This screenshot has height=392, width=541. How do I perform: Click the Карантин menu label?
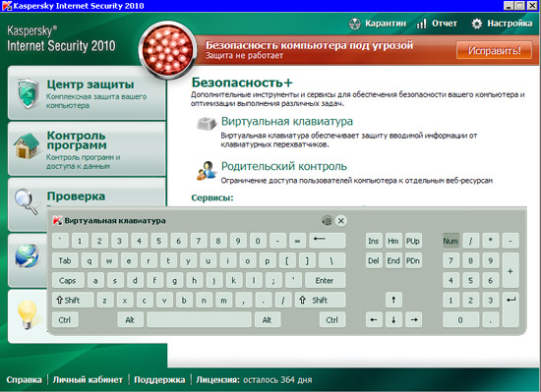(386, 24)
